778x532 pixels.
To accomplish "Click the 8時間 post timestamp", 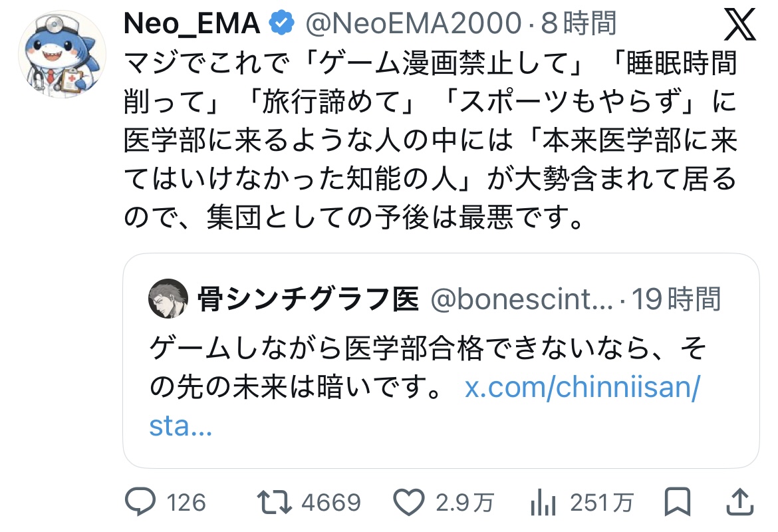I will (x=579, y=25).
